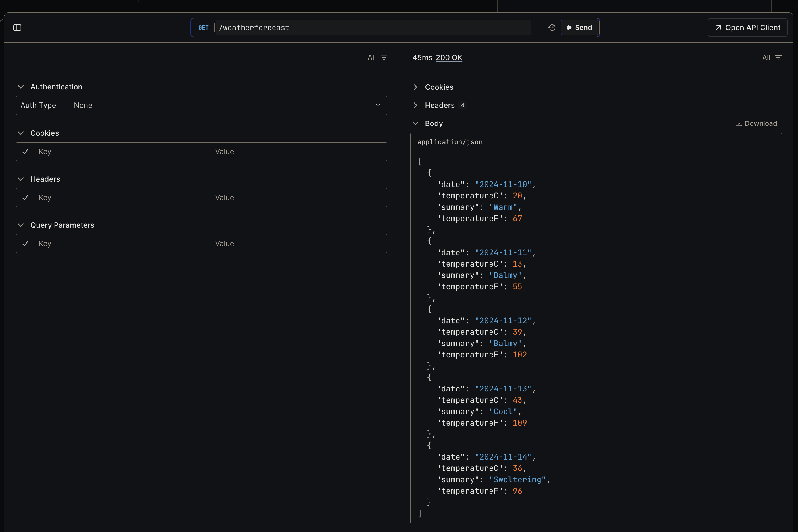Toggle the Headers row checkbox
The height and width of the screenshot is (532, 798).
(25, 198)
